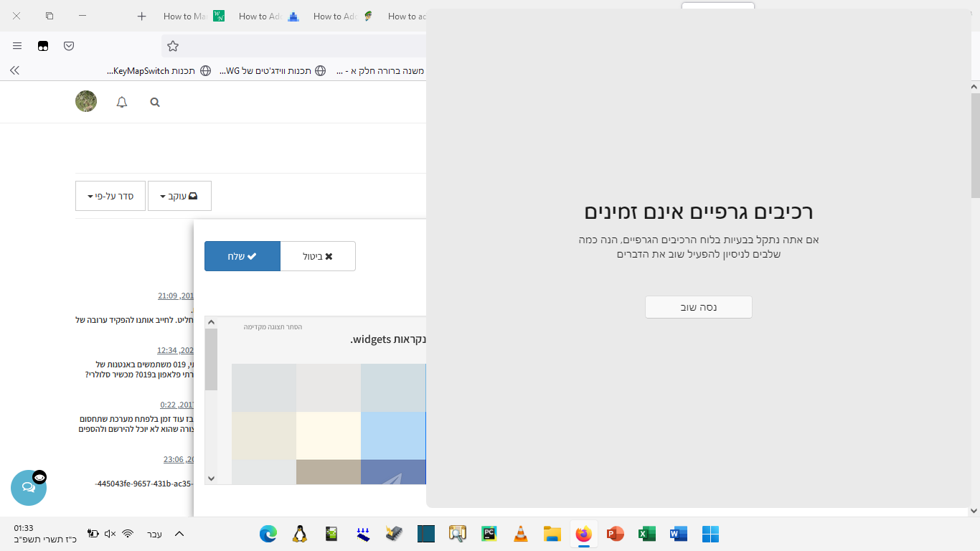Open the Firefox hamburger menu

[x=17, y=46]
